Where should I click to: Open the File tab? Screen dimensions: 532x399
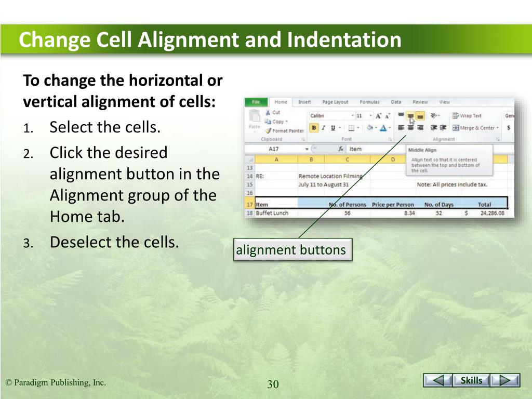[x=256, y=102]
